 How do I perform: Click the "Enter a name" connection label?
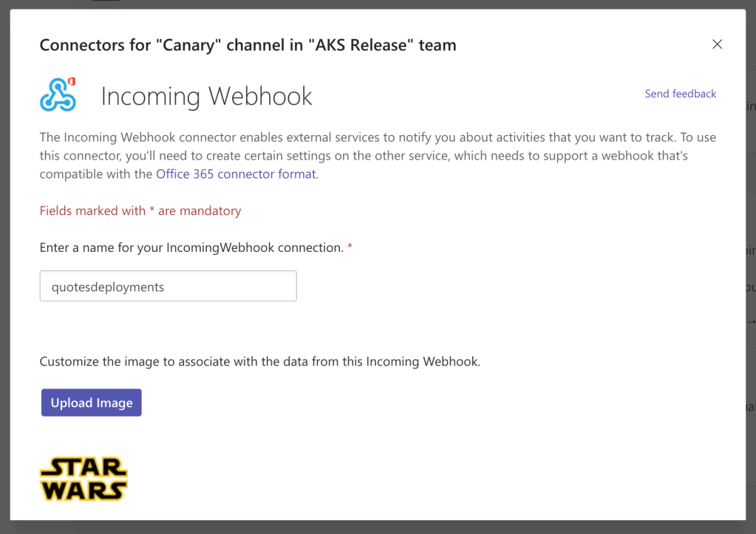point(191,247)
